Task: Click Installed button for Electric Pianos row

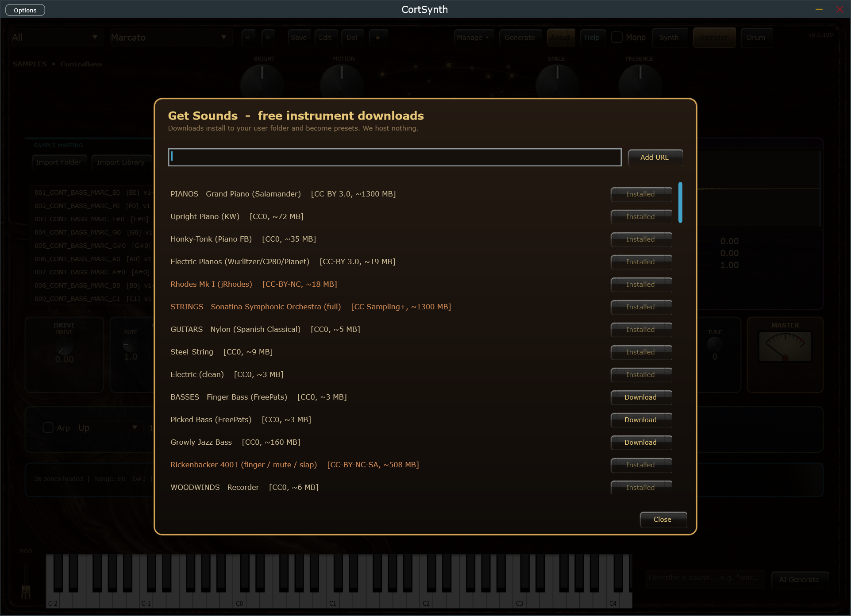Action: (641, 262)
